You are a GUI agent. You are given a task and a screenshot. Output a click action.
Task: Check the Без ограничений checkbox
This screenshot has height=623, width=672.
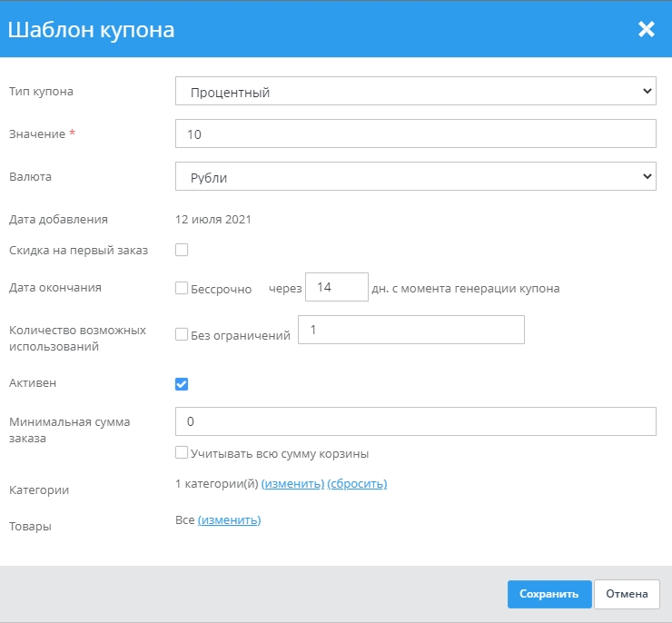click(x=182, y=334)
